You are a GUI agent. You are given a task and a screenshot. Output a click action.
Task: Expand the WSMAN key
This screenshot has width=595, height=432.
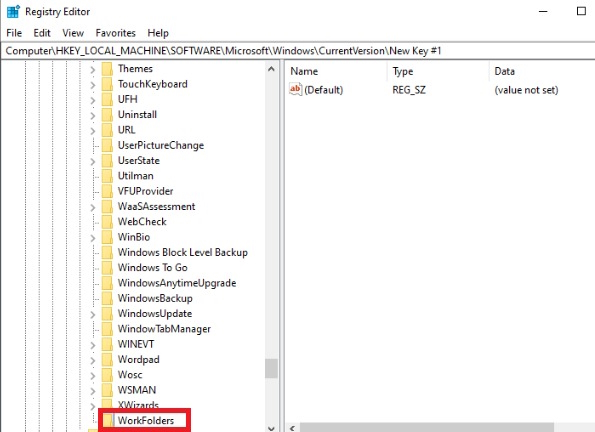[x=93, y=391]
